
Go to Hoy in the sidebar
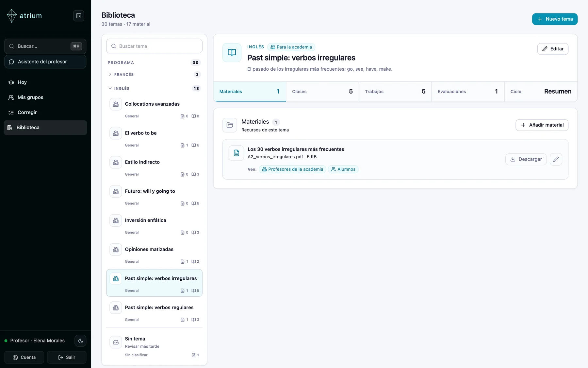(45, 82)
